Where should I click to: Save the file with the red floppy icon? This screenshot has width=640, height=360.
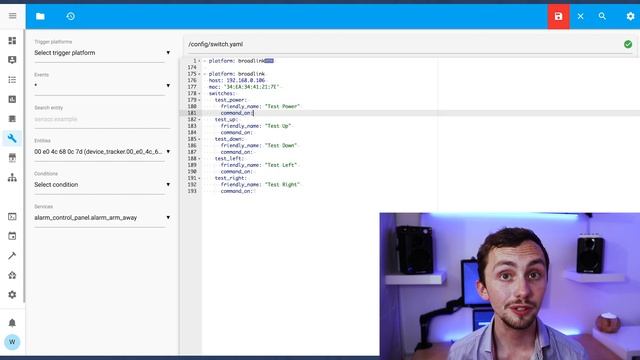point(558,16)
